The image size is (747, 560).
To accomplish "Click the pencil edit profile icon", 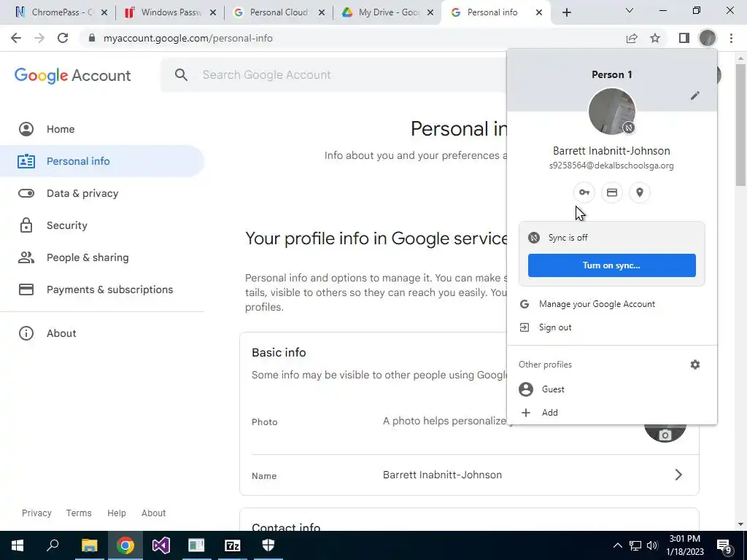I will click(694, 96).
